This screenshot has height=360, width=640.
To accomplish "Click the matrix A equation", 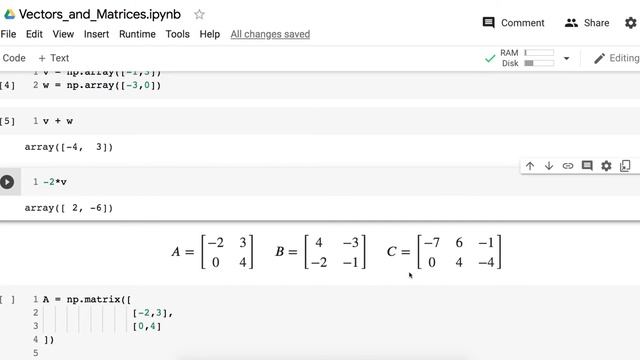I will click(x=213, y=252).
